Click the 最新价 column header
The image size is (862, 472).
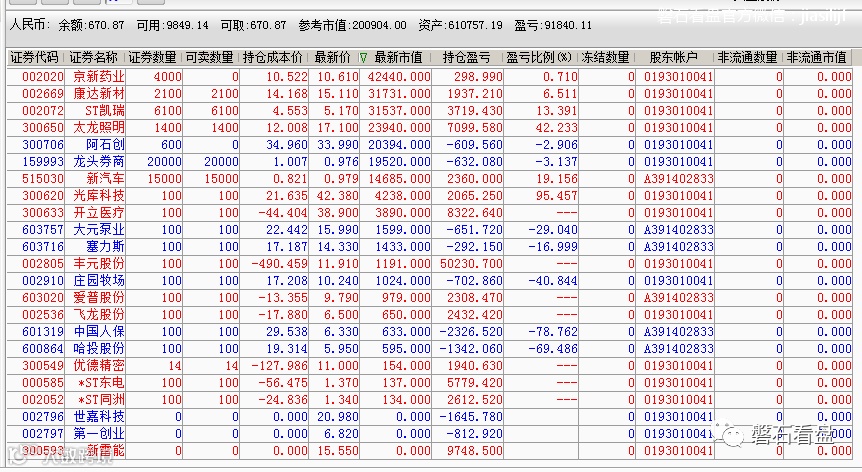[333, 57]
